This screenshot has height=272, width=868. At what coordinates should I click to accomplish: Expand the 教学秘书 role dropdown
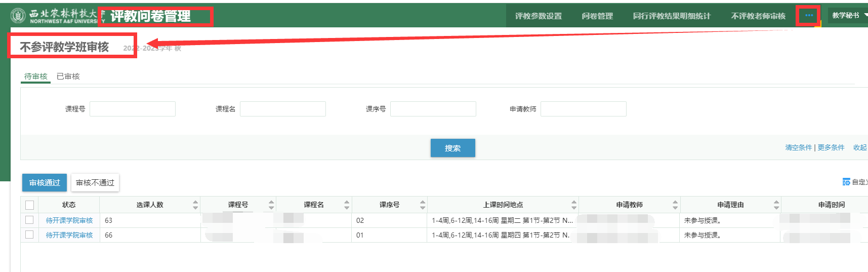(849, 15)
